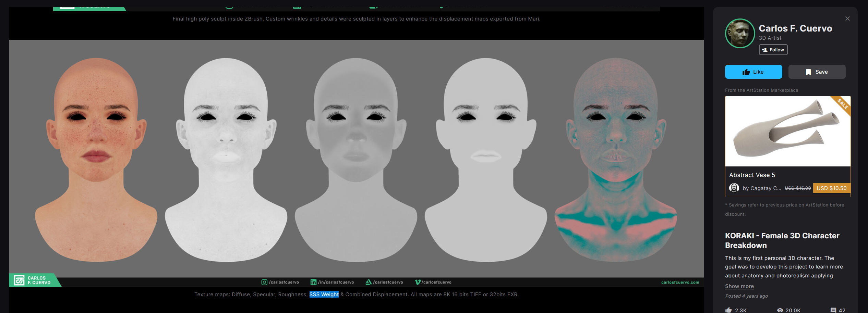Expand description with Show more
Image resolution: width=868 pixels, height=313 pixels.
pos(739,286)
